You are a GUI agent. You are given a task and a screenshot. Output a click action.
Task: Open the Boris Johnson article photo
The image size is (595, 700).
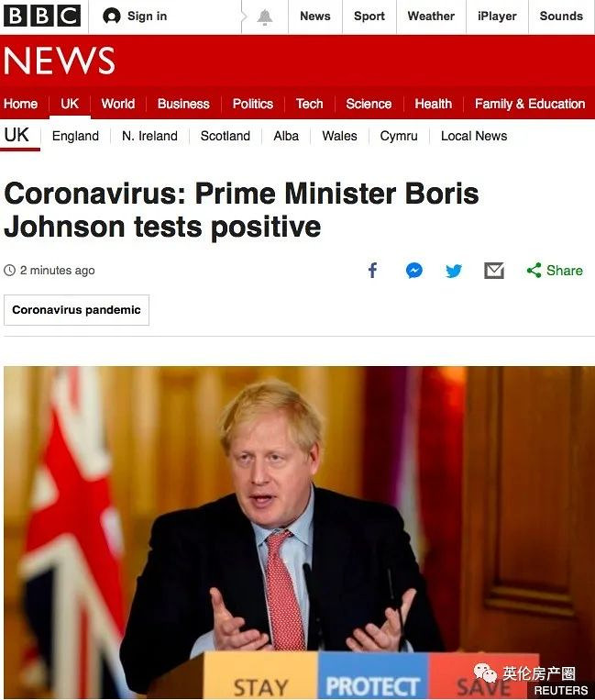point(299,532)
